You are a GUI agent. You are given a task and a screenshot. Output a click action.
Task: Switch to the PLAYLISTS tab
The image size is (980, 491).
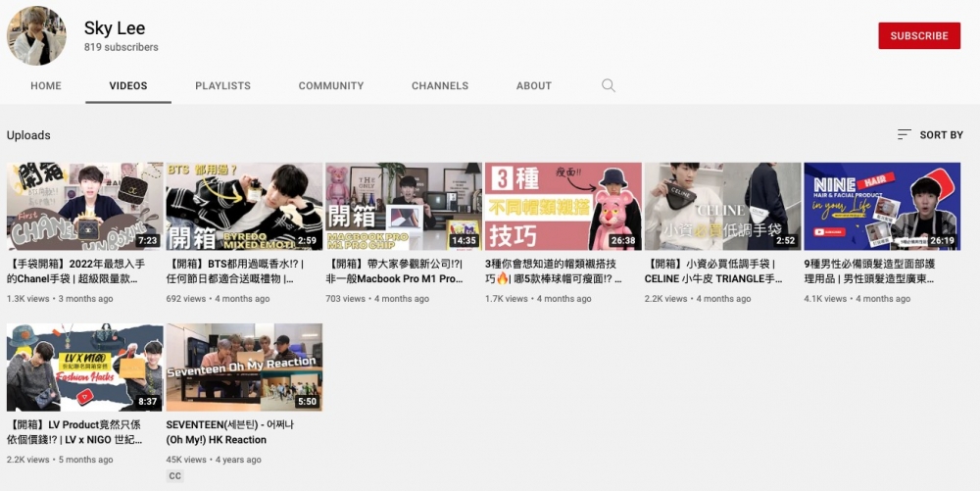[222, 85]
